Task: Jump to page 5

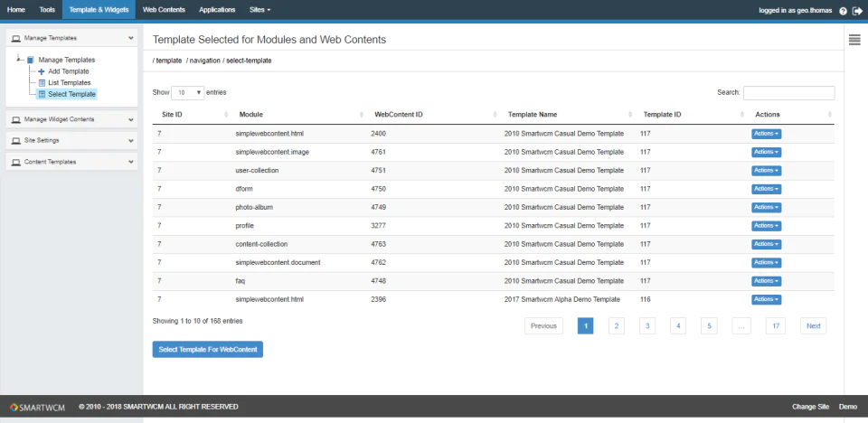Action: tap(709, 326)
